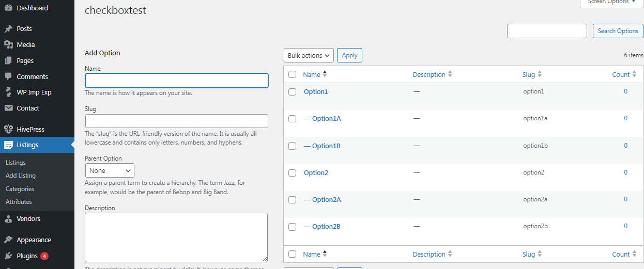Click the Comments speech bubble icon
The height and width of the screenshot is (269, 644).
tap(8, 76)
